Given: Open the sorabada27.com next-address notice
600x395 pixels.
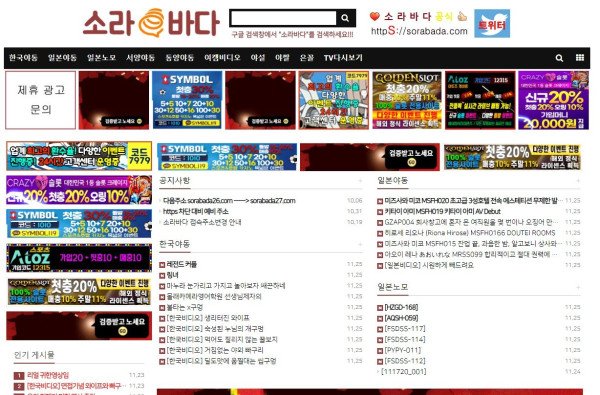Looking at the screenshot, I should coord(229,201).
